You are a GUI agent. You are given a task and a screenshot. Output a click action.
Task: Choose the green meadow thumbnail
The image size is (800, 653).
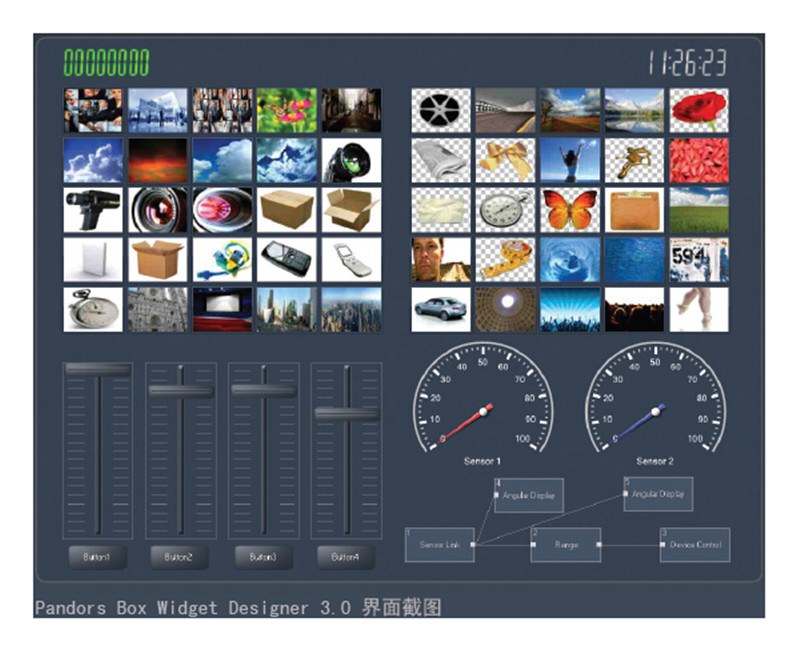[x=699, y=210]
